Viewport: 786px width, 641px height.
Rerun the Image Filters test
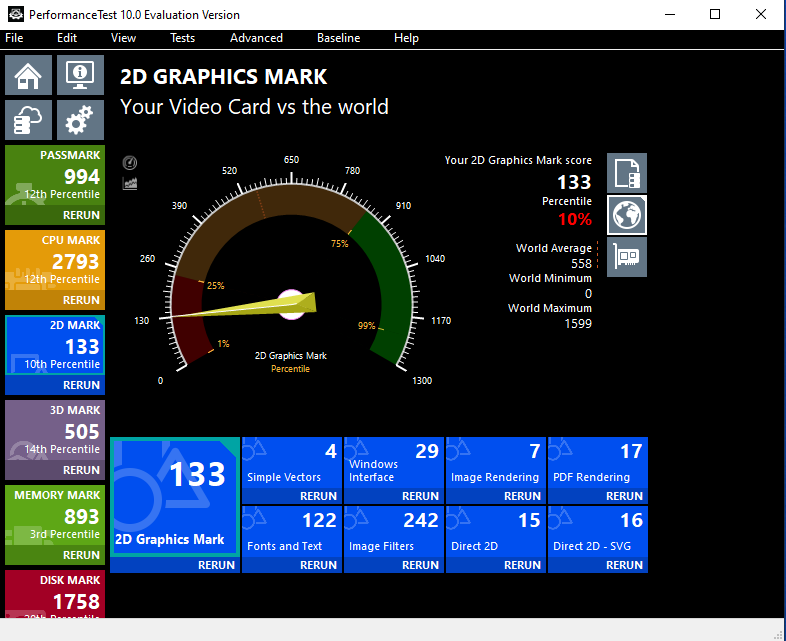[420, 565]
